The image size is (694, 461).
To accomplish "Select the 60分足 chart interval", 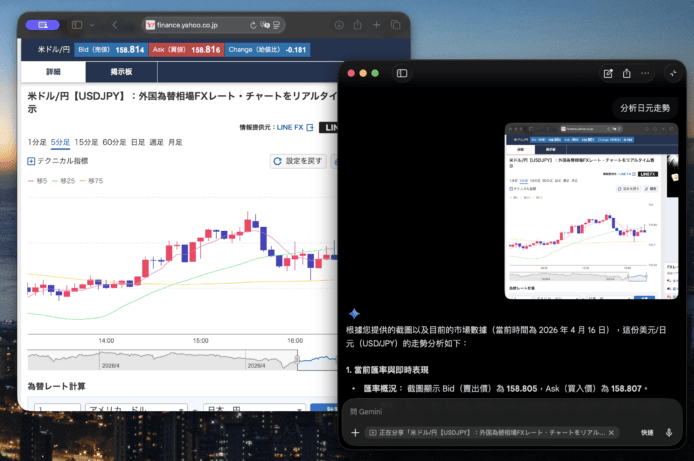I will [114, 142].
